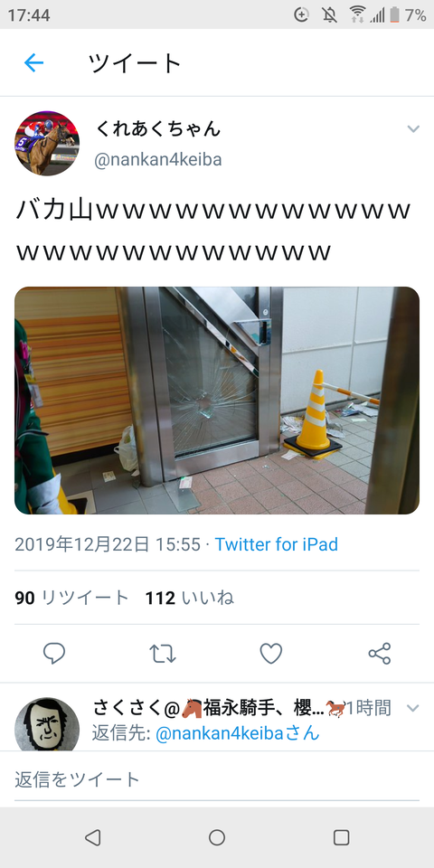
Task: Tap the くれあくちゃん display name
Action: [x=157, y=129]
